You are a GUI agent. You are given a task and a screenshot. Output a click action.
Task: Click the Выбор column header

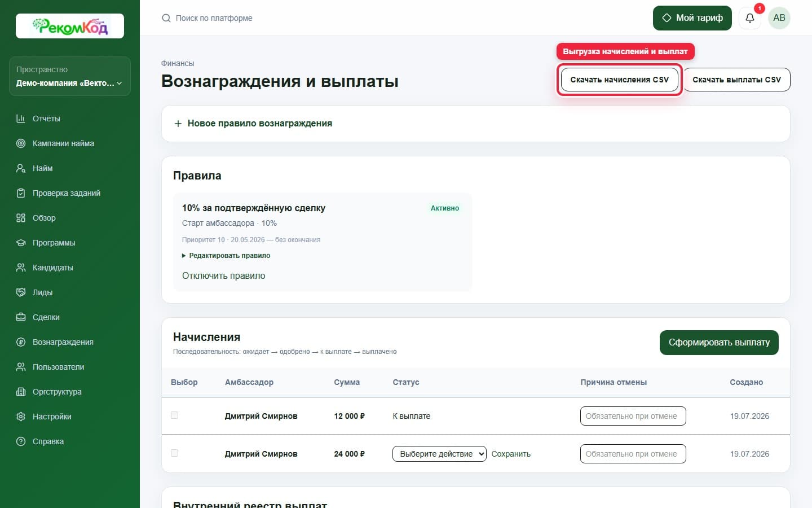[184, 382]
